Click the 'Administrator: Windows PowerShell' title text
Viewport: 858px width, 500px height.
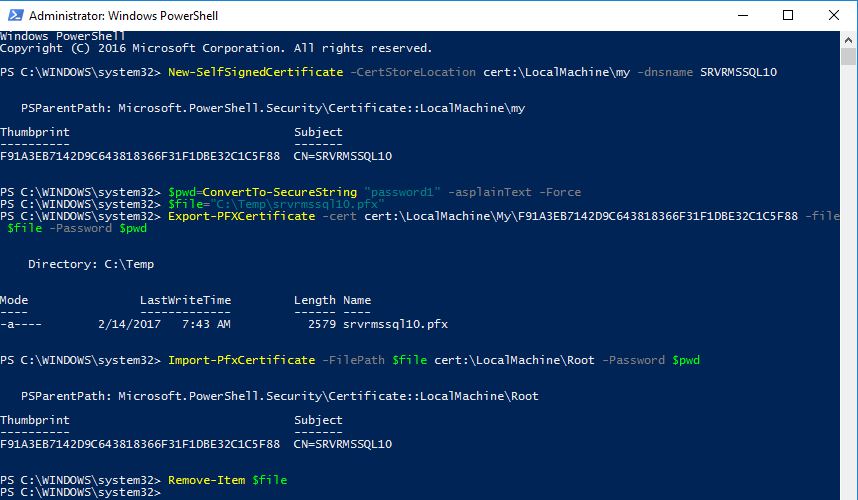(124, 16)
